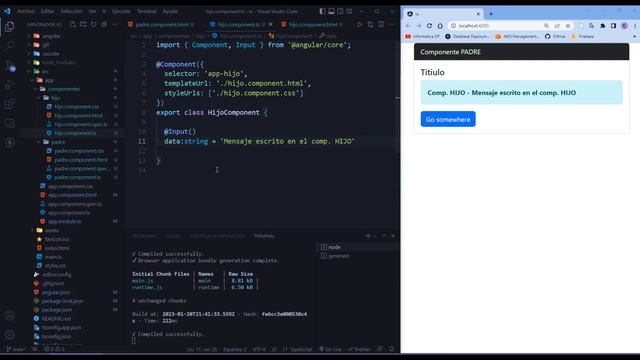This screenshot has height=360, width=640.
Task: Change UTF-8 encoding in status bar
Action: click(259, 349)
